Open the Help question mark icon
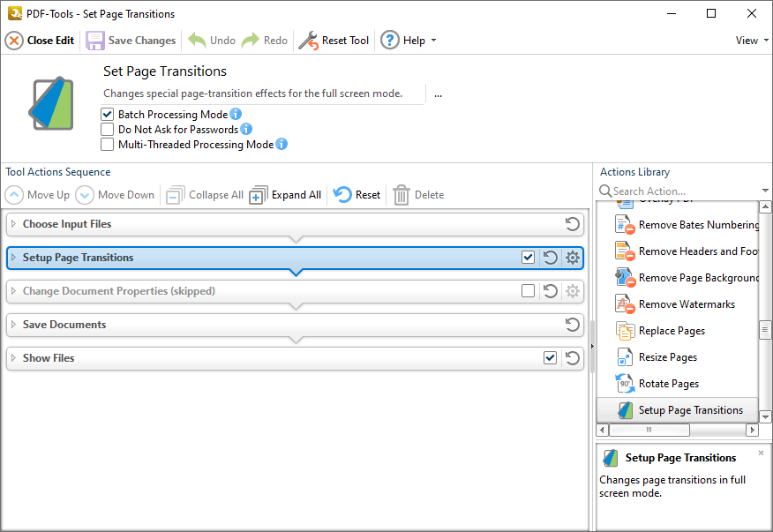 pyautogui.click(x=389, y=41)
